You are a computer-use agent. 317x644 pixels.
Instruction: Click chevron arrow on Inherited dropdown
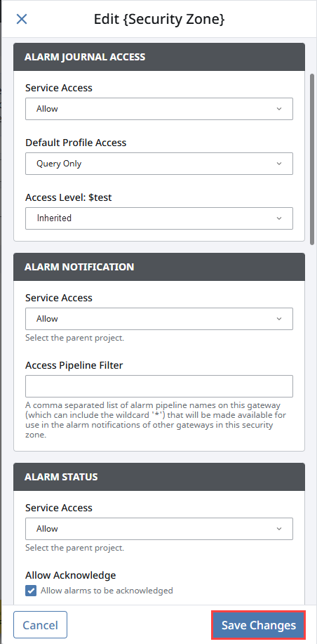click(279, 218)
